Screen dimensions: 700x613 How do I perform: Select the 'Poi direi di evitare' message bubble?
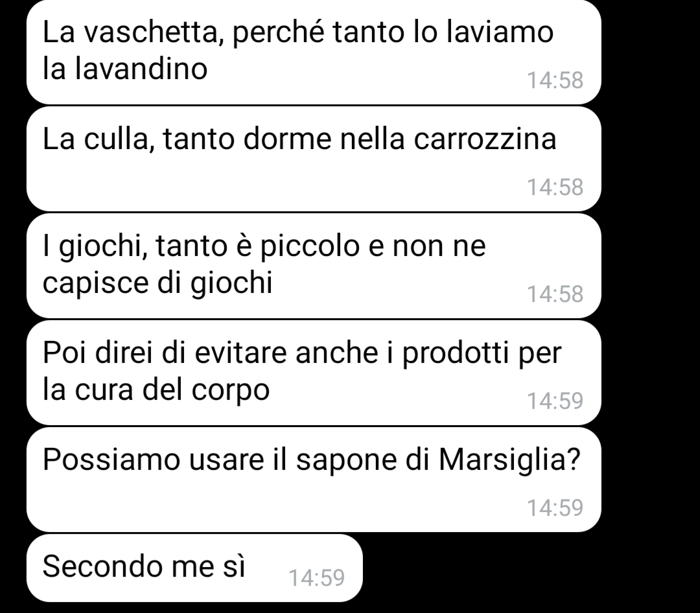coord(314,373)
